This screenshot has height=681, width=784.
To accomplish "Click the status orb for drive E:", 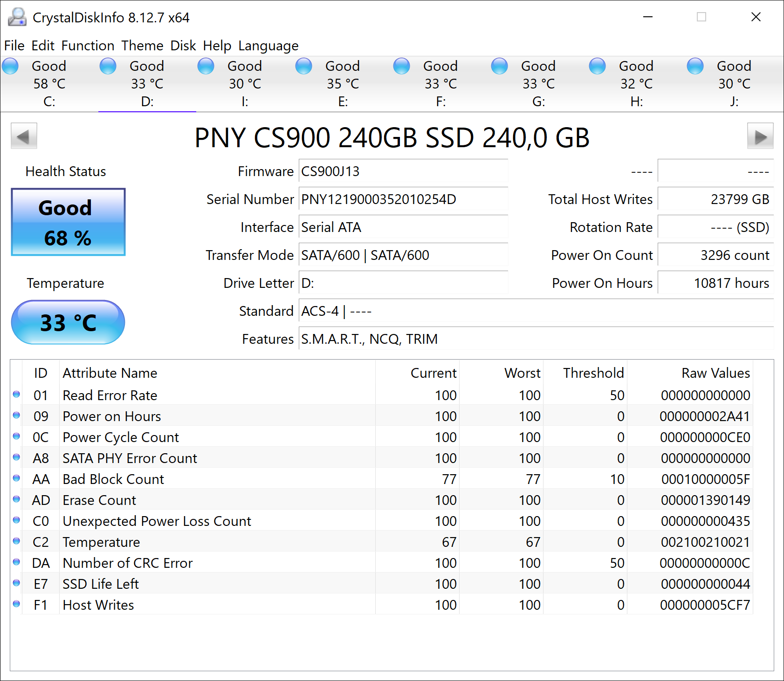I will click(x=304, y=66).
